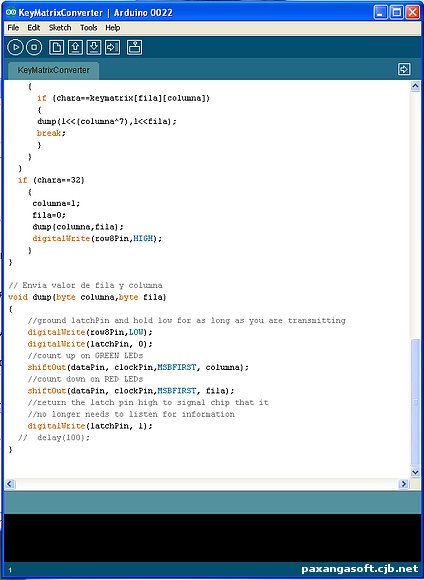424x580 pixels.
Task: Click the Stop toolbar button
Action: [x=34, y=47]
